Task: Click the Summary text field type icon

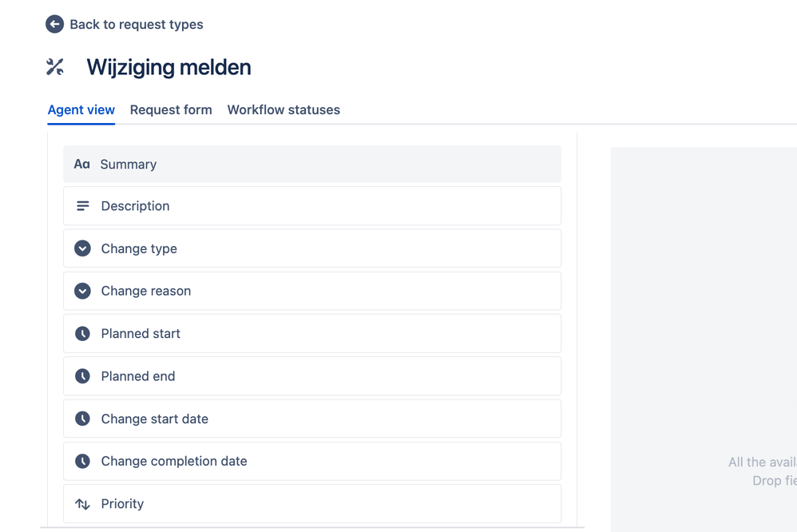Action: click(x=81, y=164)
